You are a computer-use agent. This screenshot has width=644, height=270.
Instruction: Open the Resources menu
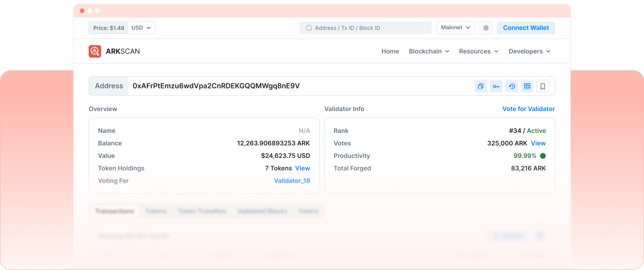[478, 51]
